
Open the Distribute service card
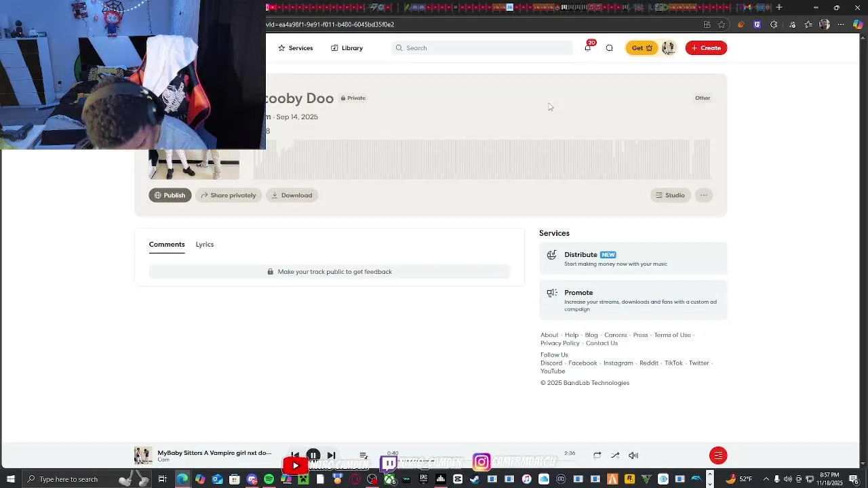point(633,258)
